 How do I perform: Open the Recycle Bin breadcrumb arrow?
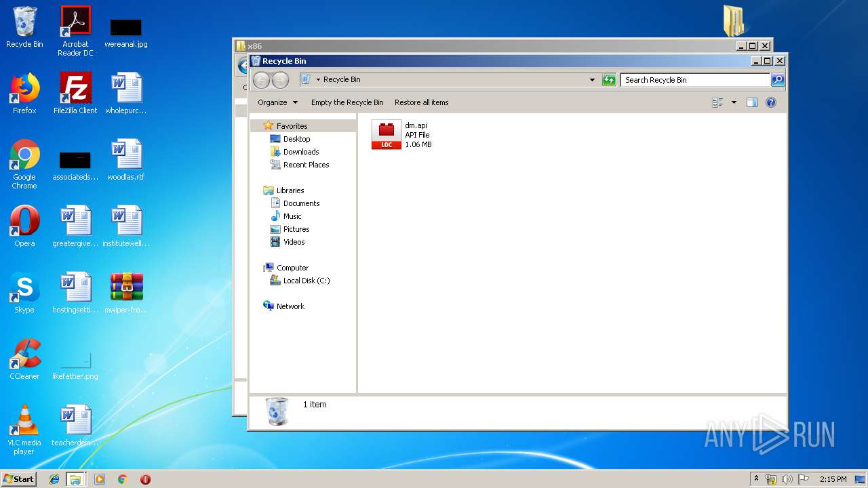point(318,80)
